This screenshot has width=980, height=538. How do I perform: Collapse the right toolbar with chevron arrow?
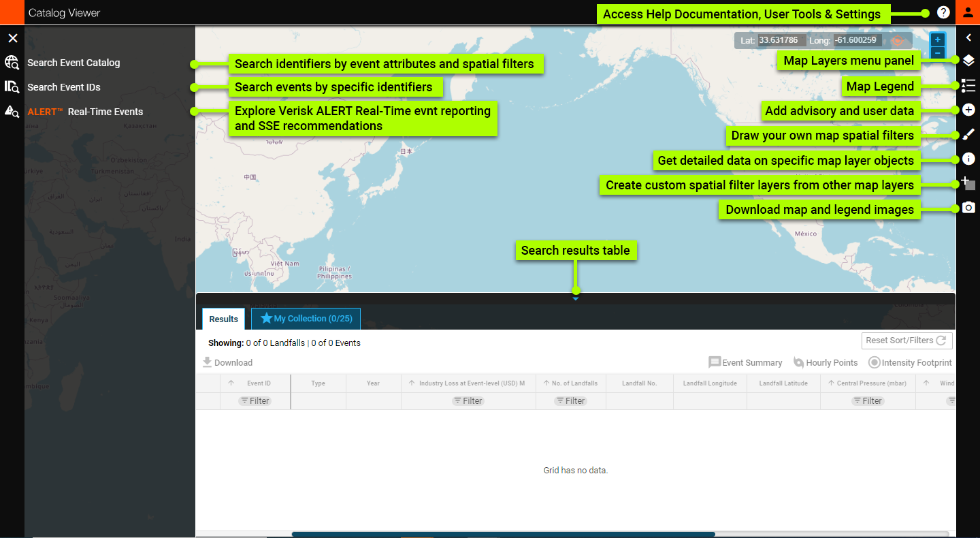click(x=968, y=38)
